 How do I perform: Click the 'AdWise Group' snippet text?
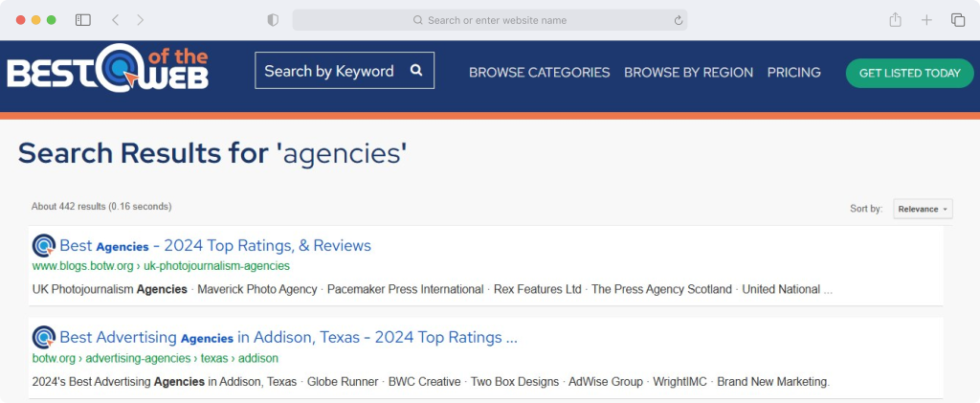pyautogui.click(x=606, y=382)
